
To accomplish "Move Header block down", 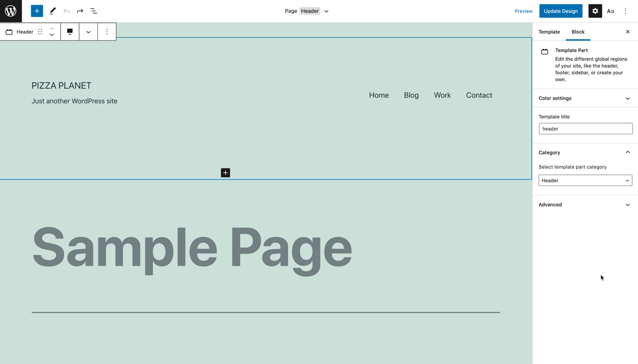I will [x=52, y=35].
